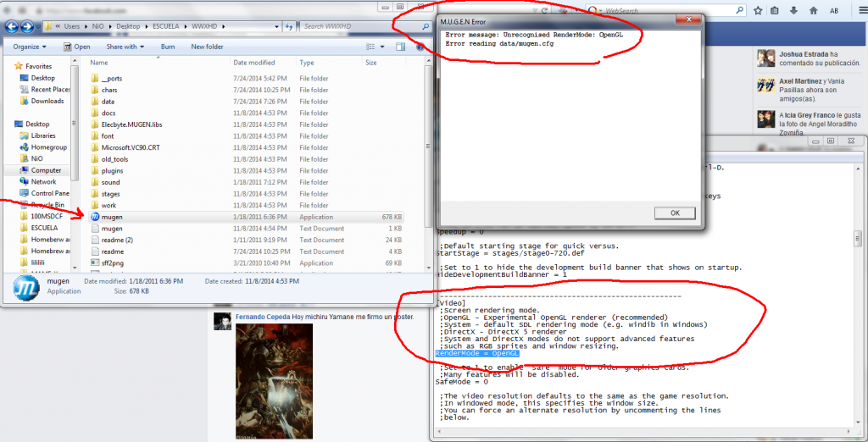
Task: Click Burn in the Explorer toolbar
Action: point(168,47)
